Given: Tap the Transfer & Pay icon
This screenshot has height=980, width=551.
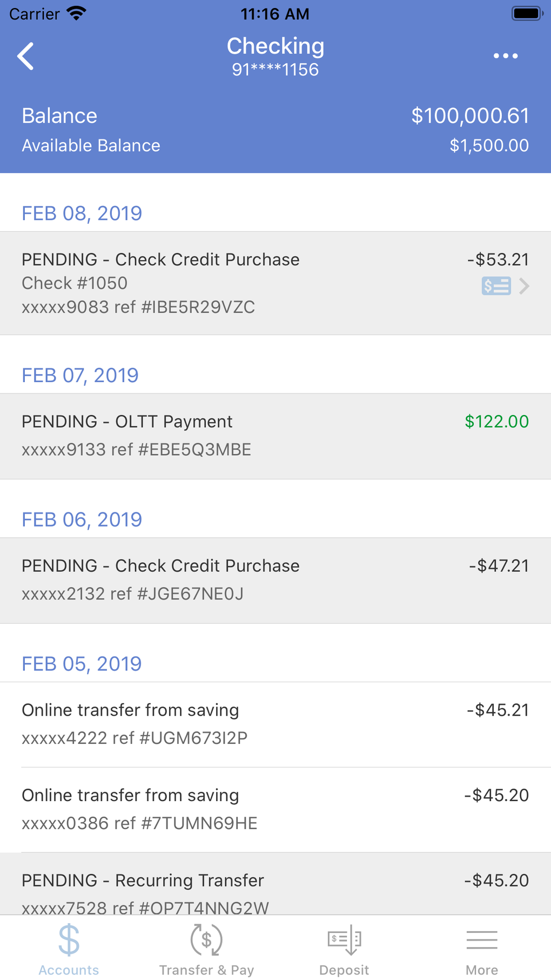Looking at the screenshot, I should pos(206,941).
